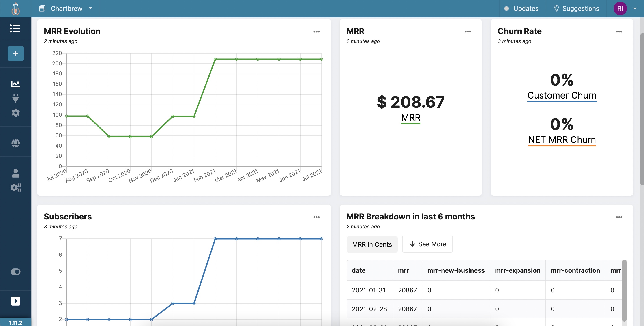
Task: Click the Chartbrew flask logo
Action: [x=15, y=9]
